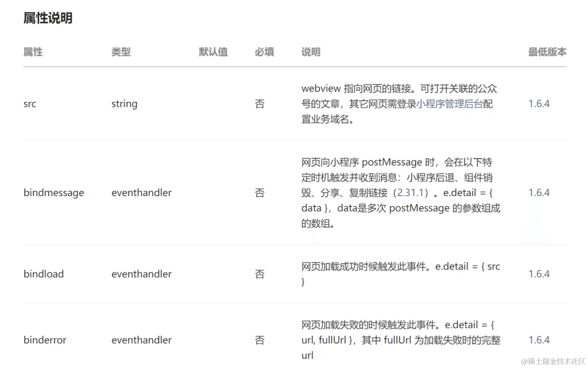Select the 1.6.4 link for binderror
Viewport: 588px width, 368px height.
coord(538,340)
